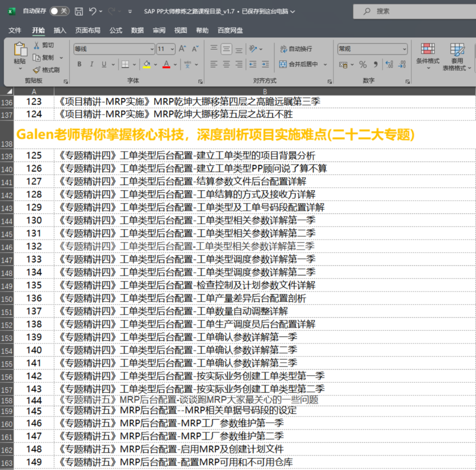Underline text with the U icon
This screenshot has height=470, width=476.
(104, 64)
